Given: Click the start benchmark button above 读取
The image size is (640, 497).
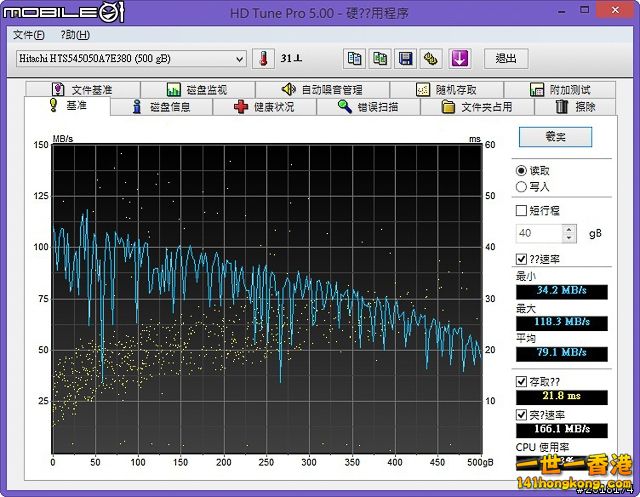Looking at the screenshot, I should point(555,137).
